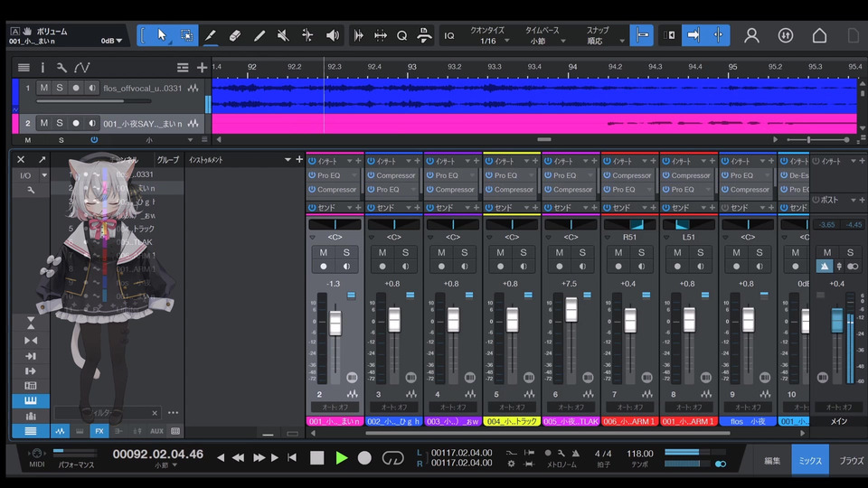Adjust channel 2 volume fader
This screenshot has height=488, width=868.
pyautogui.click(x=335, y=324)
